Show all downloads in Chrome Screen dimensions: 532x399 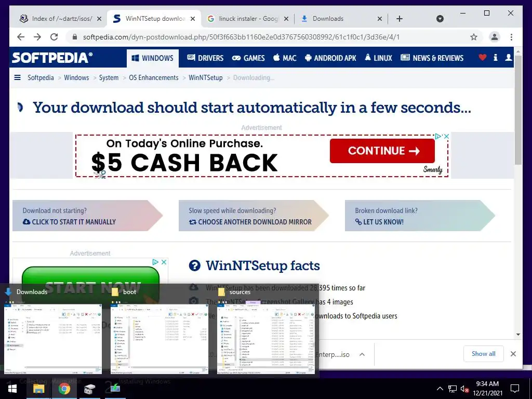(484, 354)
